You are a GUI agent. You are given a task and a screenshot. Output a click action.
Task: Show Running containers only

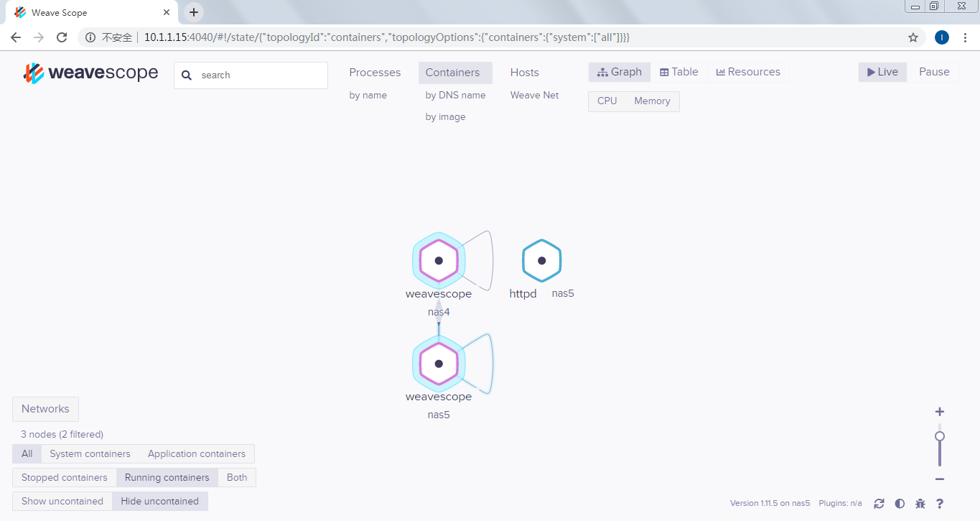pyautogui.click(x=167, y=478)
